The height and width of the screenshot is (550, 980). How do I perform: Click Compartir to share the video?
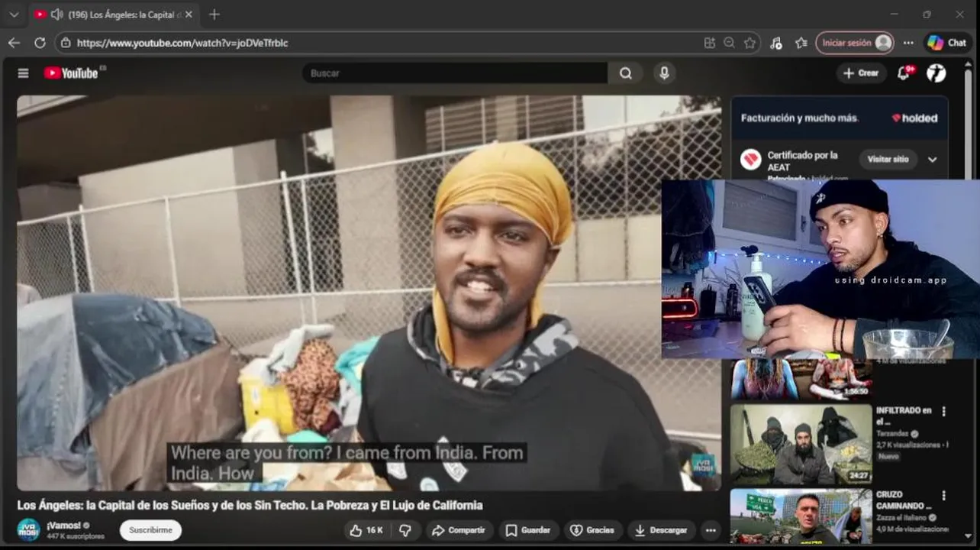coord(458,530)
